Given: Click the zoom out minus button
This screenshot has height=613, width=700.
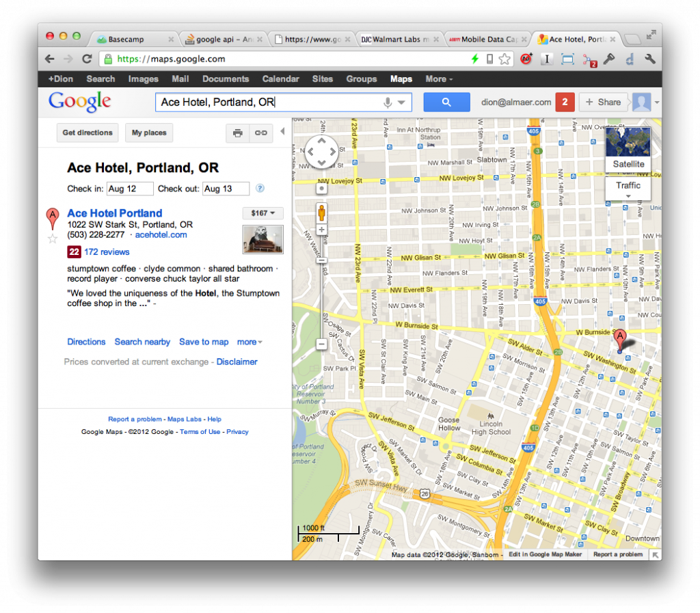Looking at the screenshot, I should coord(321,344).
